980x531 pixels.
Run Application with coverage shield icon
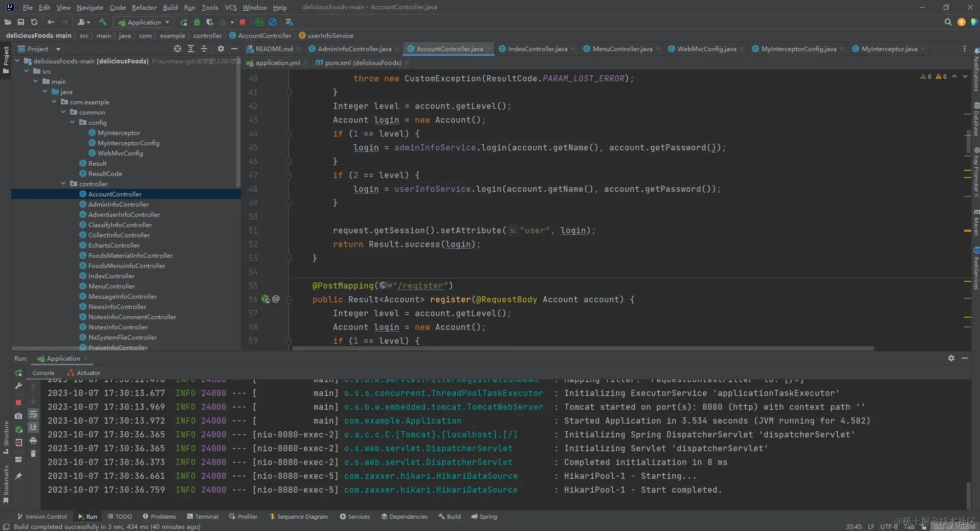pyautogui.click(x=210, y=22)
